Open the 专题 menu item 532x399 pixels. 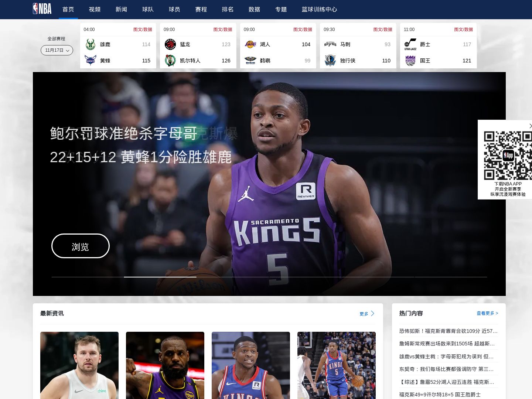[x=281, y=9]
